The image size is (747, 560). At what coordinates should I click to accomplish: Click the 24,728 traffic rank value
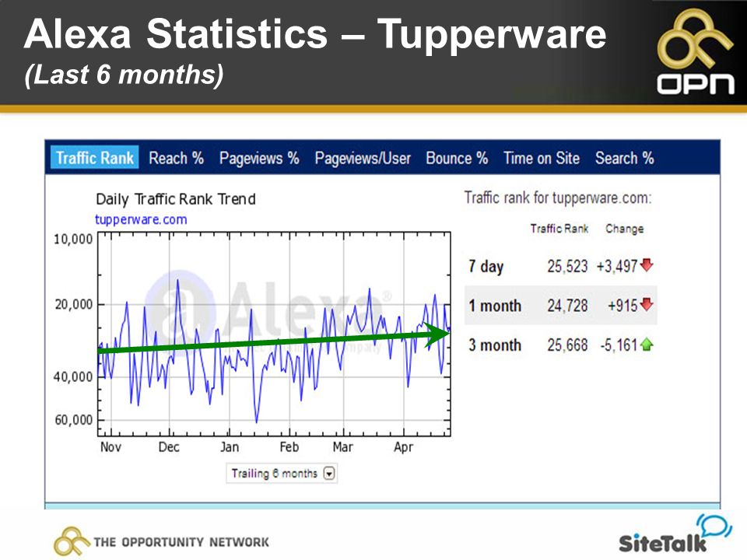click(567, 305)
